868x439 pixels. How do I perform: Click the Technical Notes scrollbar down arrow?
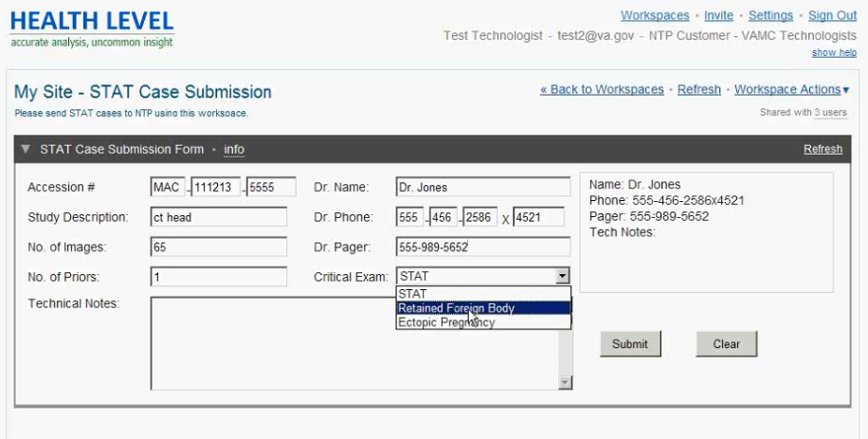pos(566,383)
